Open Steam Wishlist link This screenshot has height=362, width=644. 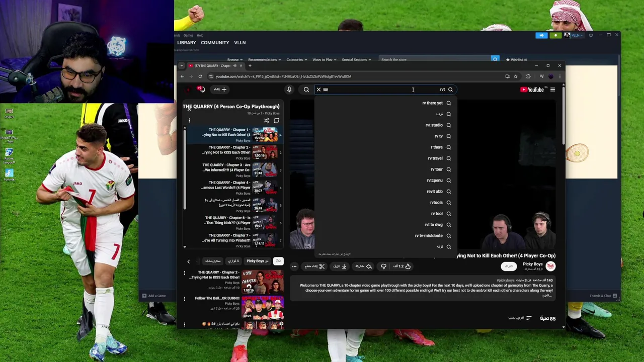(x=516, y=60)
